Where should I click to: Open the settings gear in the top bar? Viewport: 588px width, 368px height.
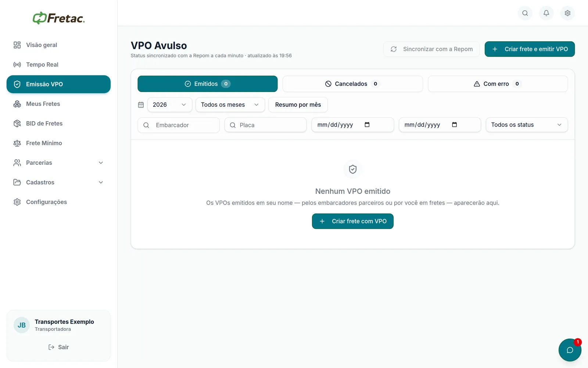(568, 13)
